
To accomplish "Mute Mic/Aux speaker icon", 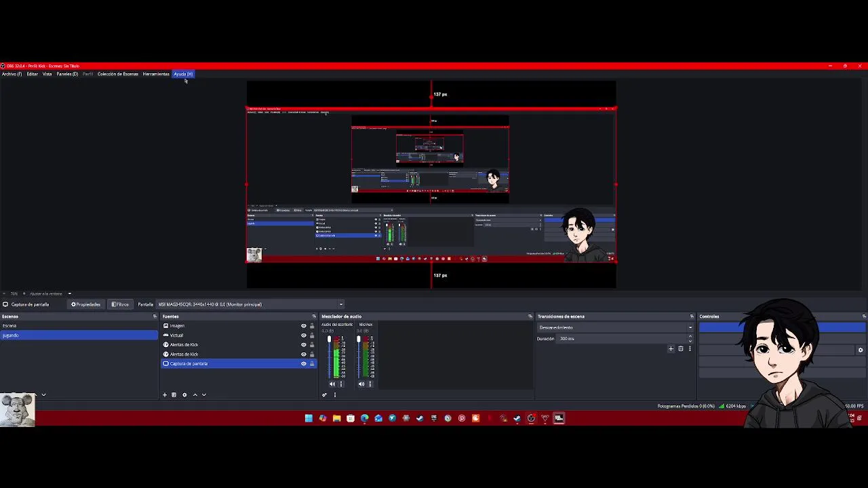I will [x=361, y=384].
